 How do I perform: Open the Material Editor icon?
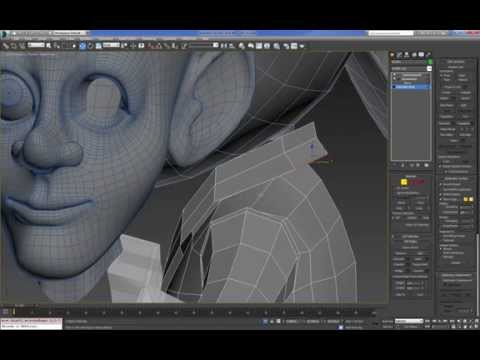277,46
